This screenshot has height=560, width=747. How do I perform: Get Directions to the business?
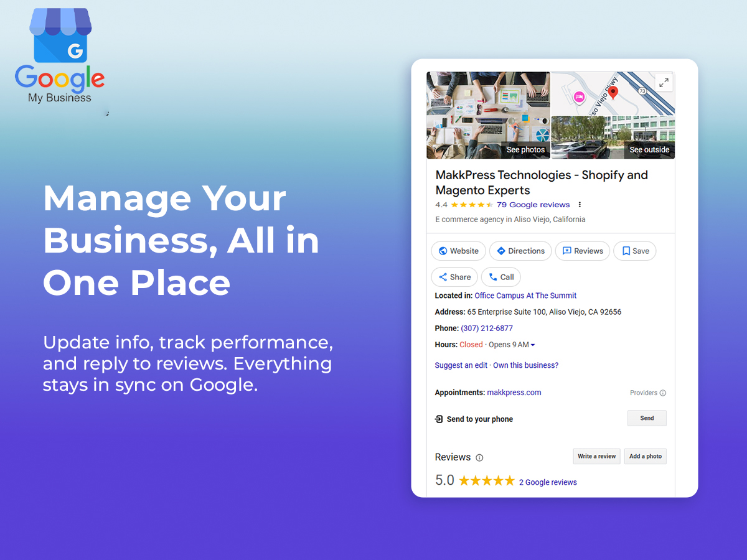pos(520,251)
